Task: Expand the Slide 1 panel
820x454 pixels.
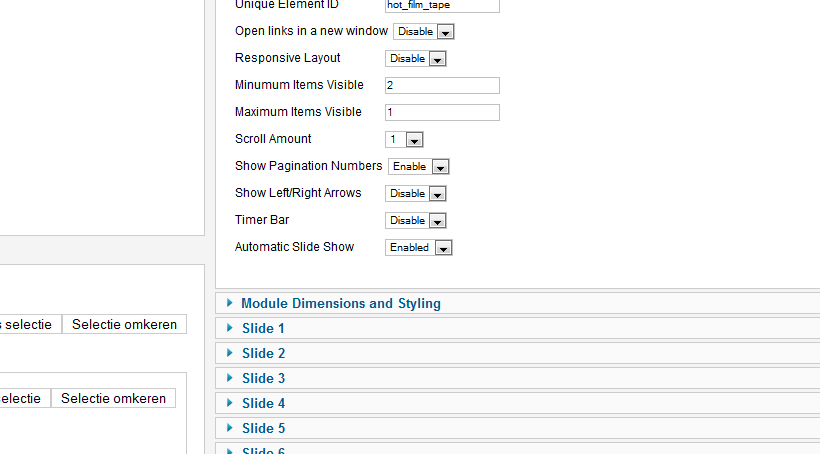Action: click(518, 328)
